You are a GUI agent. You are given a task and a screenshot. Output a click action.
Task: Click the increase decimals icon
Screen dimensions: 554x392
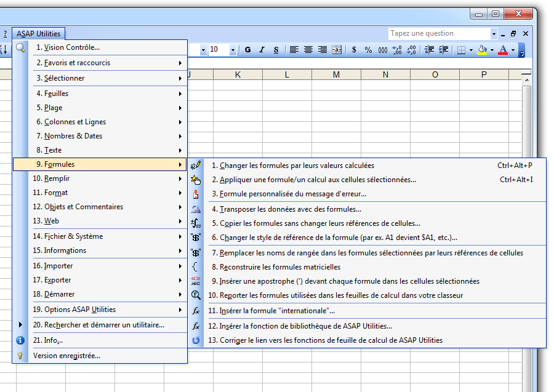396,50
